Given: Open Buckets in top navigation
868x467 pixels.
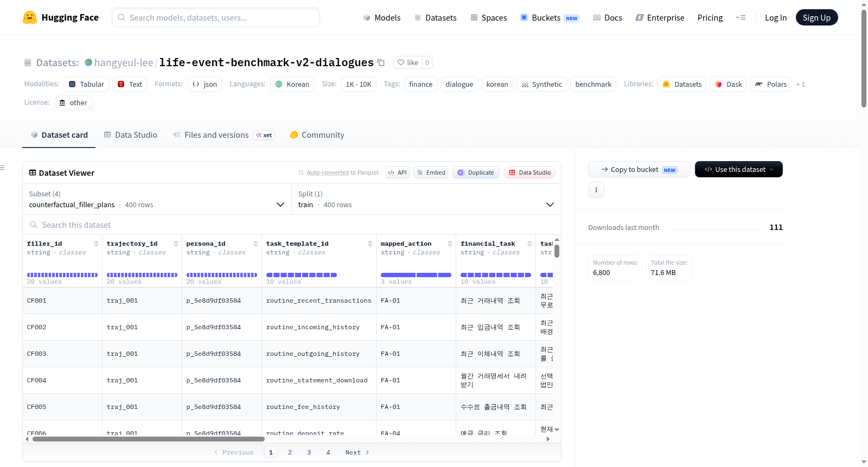Looking at the screenshot, I should point(550,17).
